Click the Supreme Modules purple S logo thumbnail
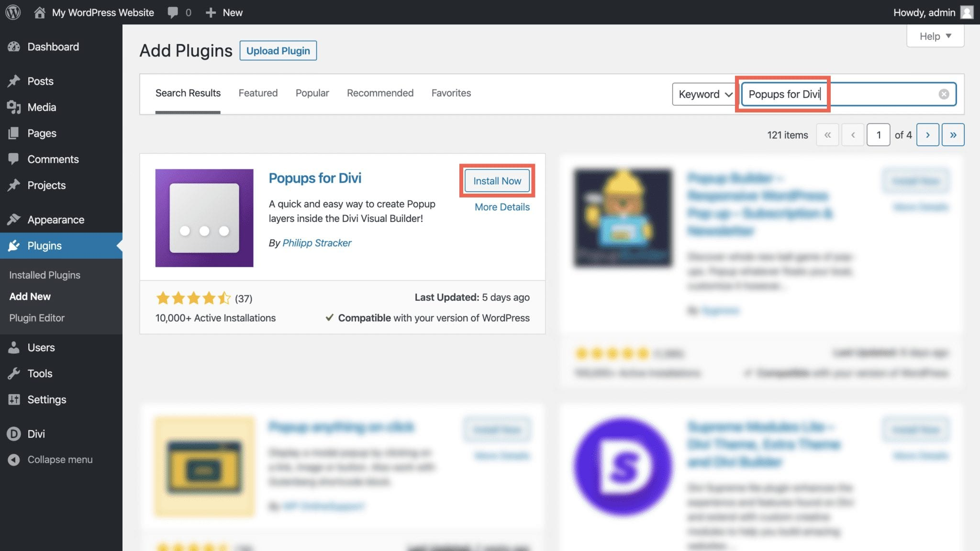Viewport: 980px width, 551px height. (623, 467)
